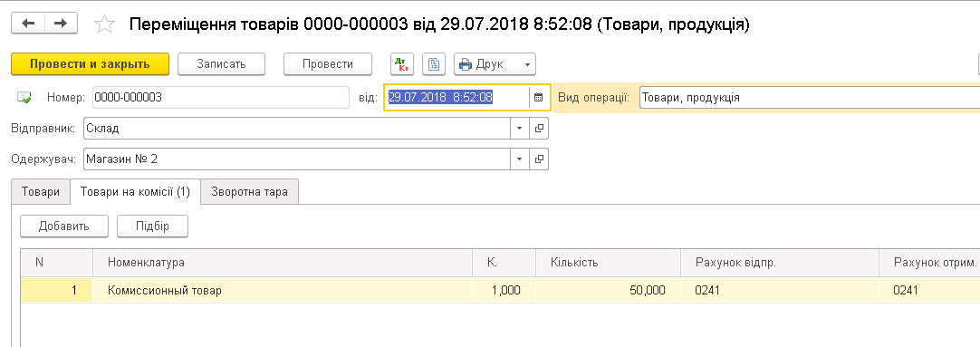Select the Комиссионный товар table row
The width and height of the screenshot is (980, 347).
click(x=500, y=290)
